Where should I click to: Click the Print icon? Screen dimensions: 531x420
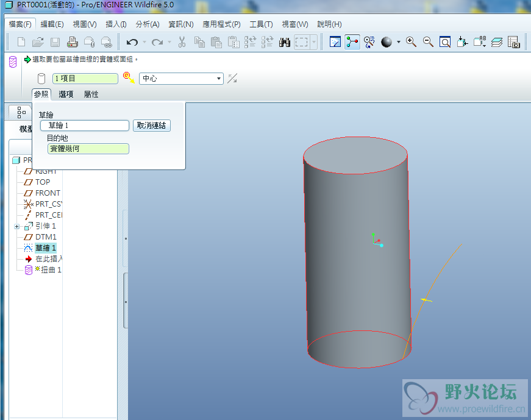click(72, 42)
